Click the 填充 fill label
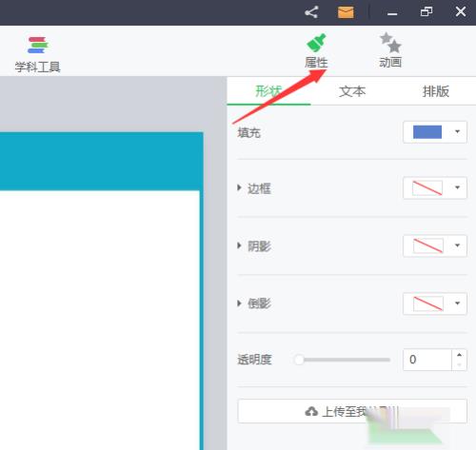The height and width of the screenshot is (450, 476). (x=249, y=132)
